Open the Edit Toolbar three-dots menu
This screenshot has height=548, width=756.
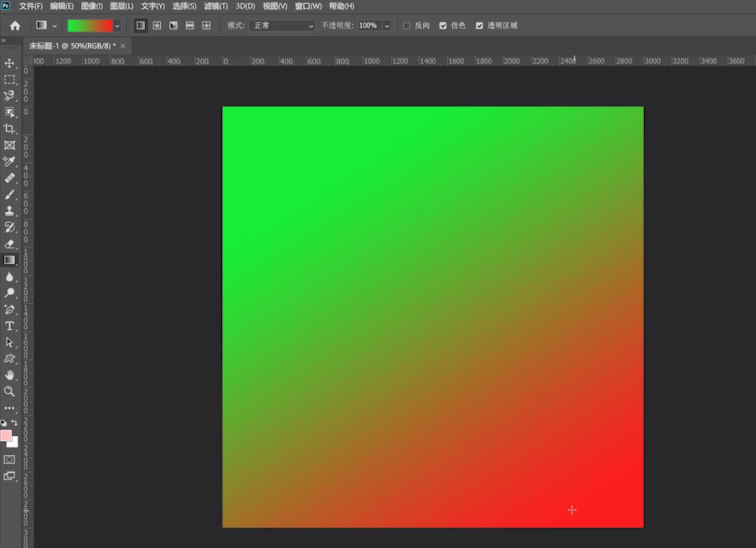point(9,408)
